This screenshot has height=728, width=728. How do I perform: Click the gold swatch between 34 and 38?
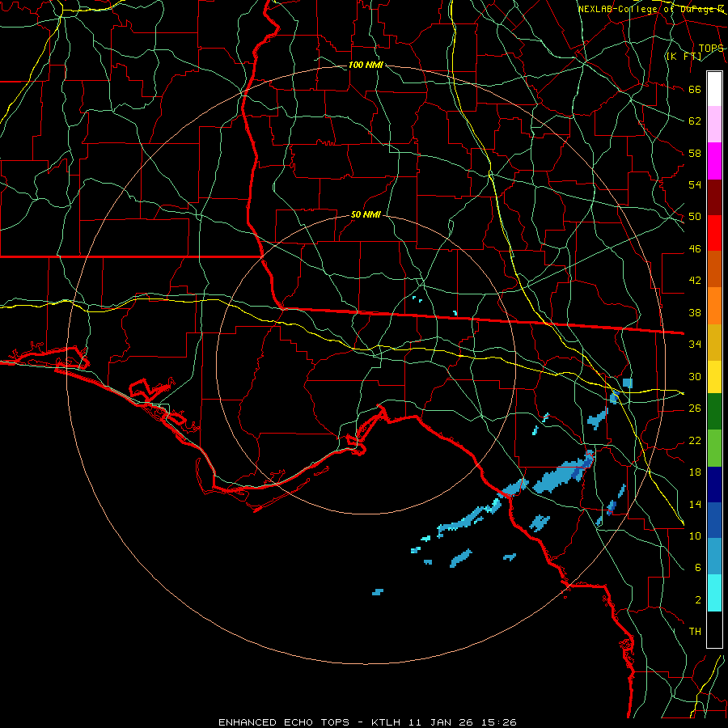714,342
